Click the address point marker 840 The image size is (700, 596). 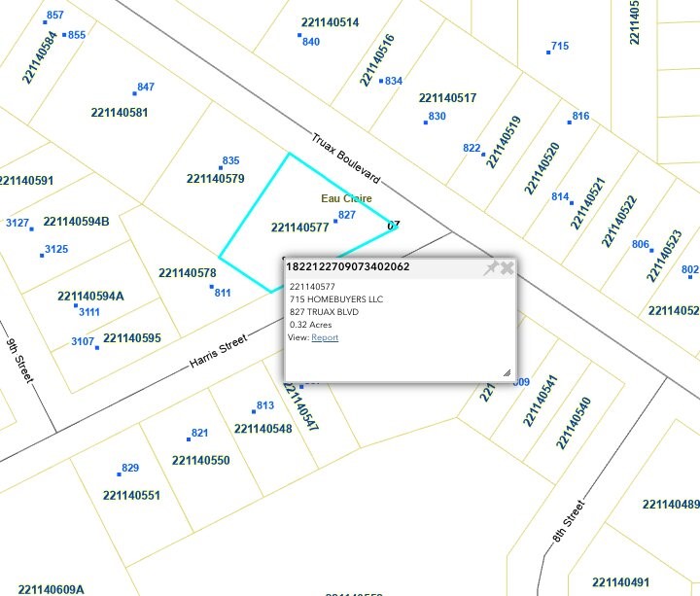point(299,35)
